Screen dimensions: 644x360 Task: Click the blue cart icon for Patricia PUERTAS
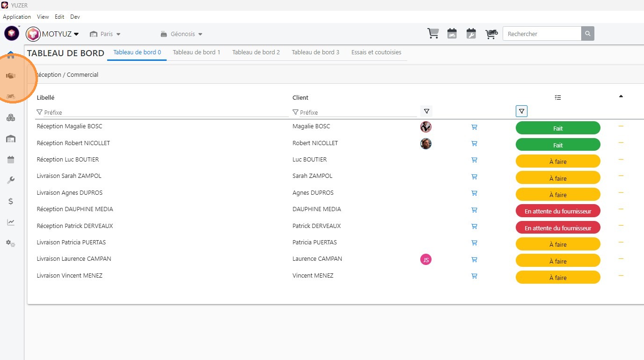point(474,243)
